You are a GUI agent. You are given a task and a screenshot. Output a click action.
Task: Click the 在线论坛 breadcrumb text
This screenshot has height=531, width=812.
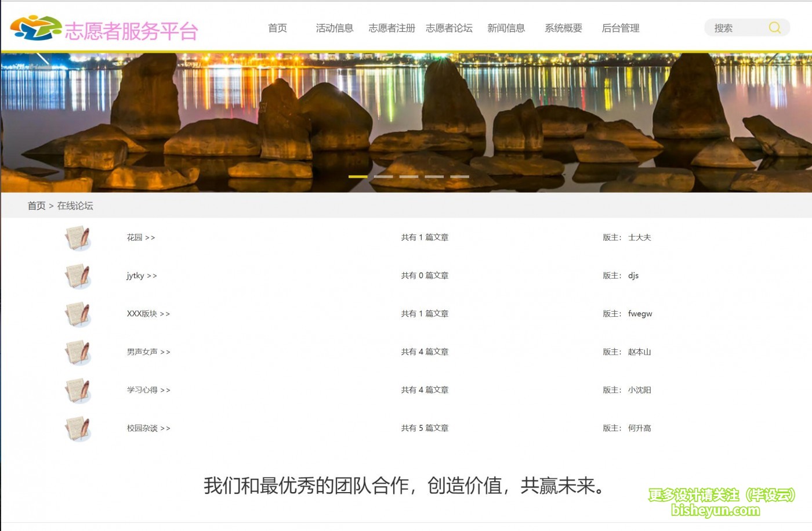pyautogui.click(x=75, y=205)
